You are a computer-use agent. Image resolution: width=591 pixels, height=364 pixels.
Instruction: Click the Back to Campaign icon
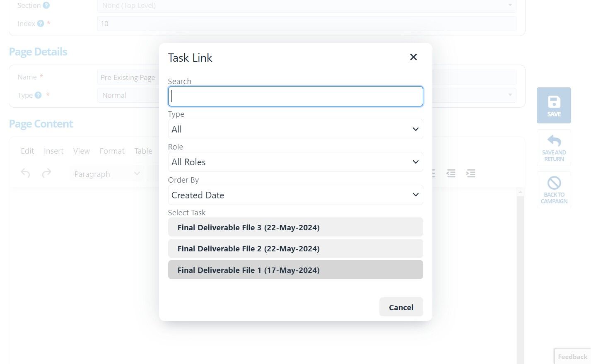point(554,183)
